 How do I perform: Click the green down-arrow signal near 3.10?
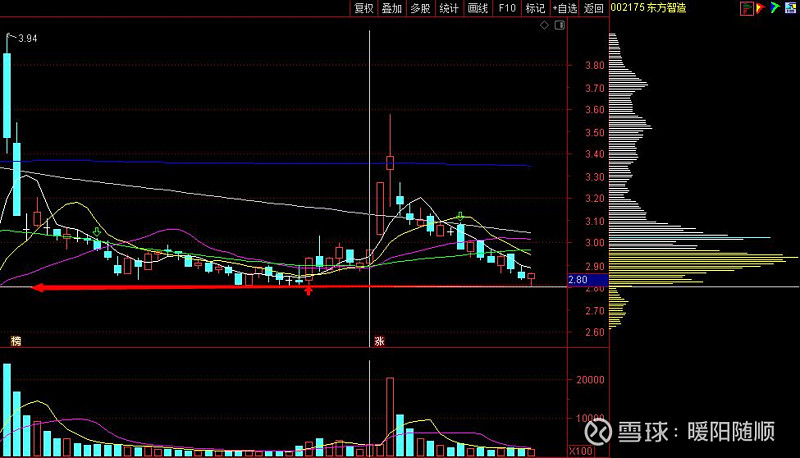coord(461,217)
